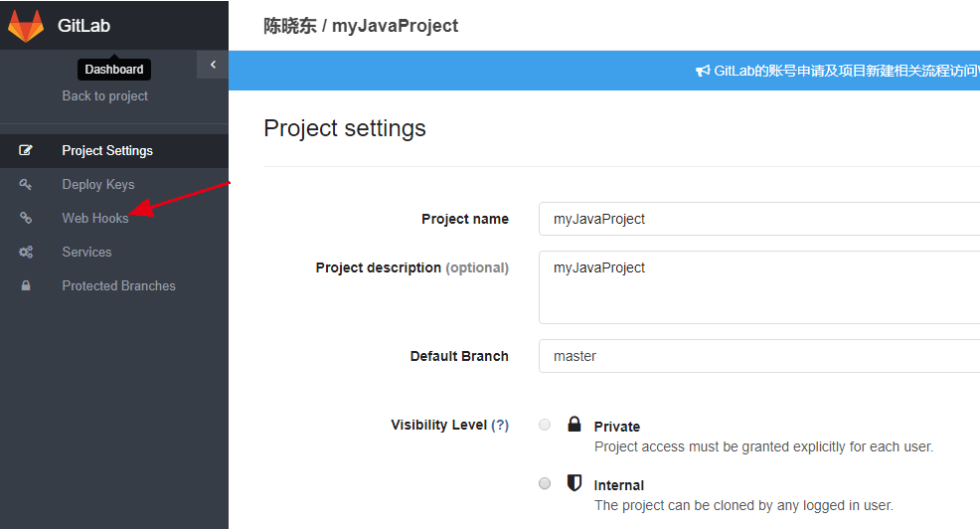Viewport: 980px width, 529px height.
Task: Open Deploy Keys in the sidebar
Action: (98, 185)
